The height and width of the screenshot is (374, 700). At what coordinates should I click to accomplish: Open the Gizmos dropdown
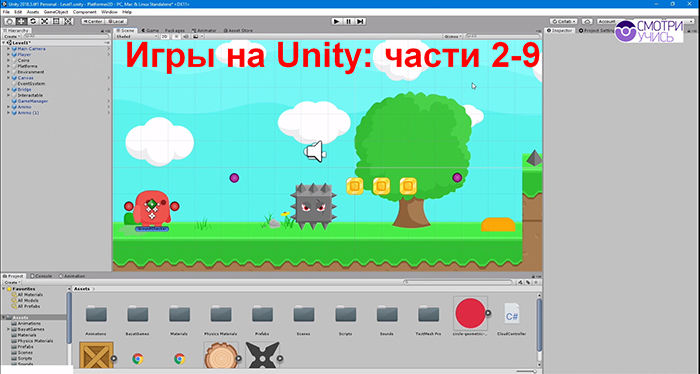click(453, 37)
